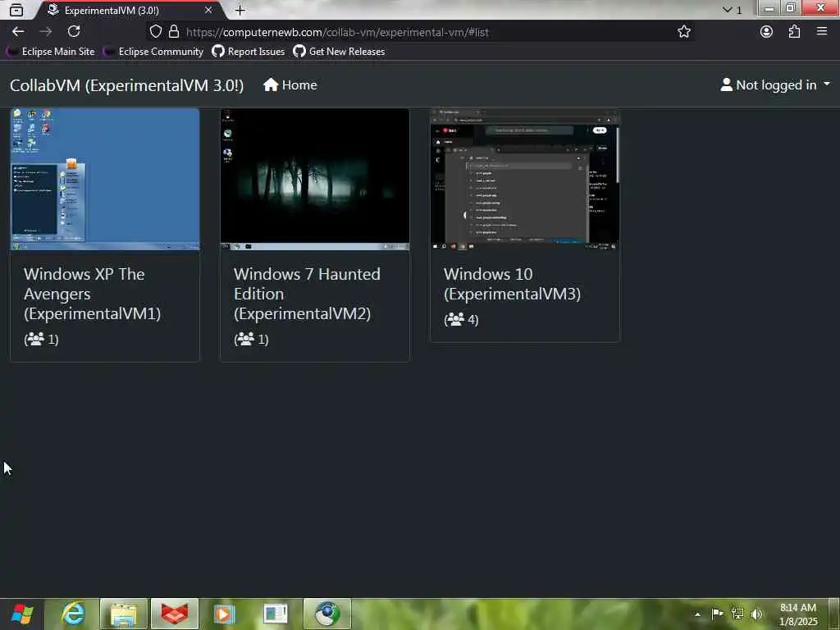Open the Firefox account icon
The width and height of the screenshot is (840, 630).
click(766, 32)
